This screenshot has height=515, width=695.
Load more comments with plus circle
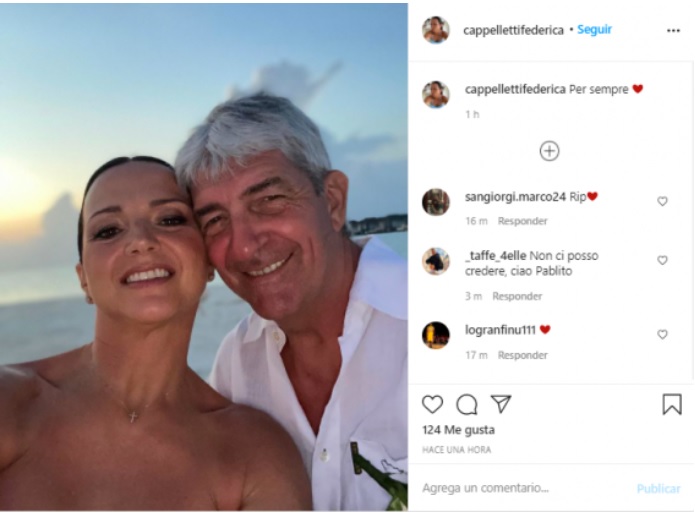(549, 151)
